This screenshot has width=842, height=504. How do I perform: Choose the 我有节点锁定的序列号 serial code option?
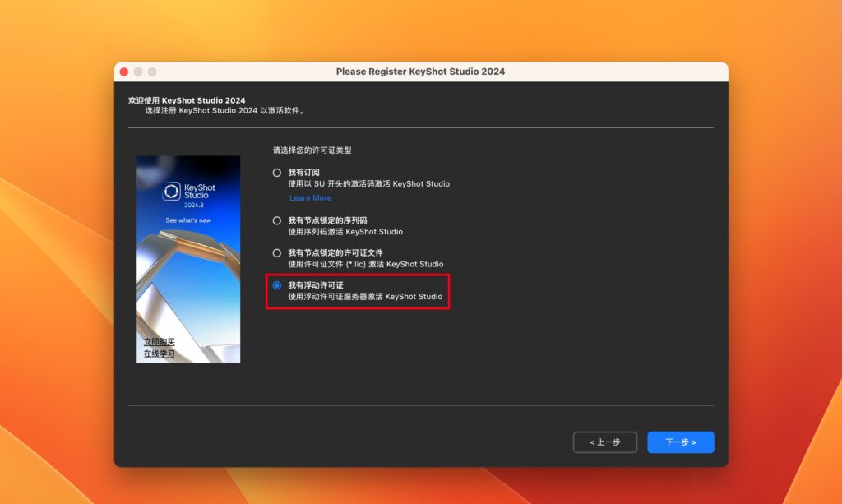(275, 220)
